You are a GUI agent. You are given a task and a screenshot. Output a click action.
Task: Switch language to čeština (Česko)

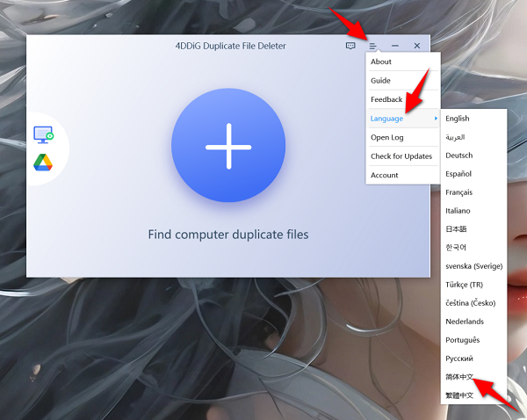point(473,303)
